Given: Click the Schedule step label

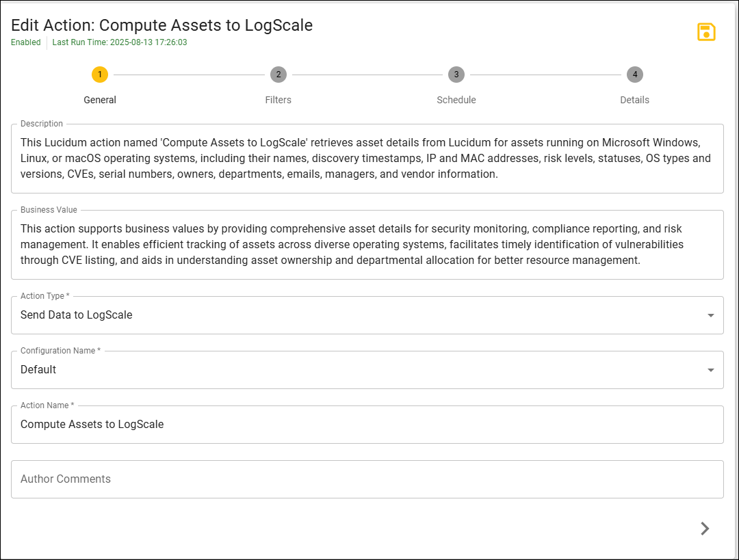Looking at the screenshot, I should pos(456,100).
